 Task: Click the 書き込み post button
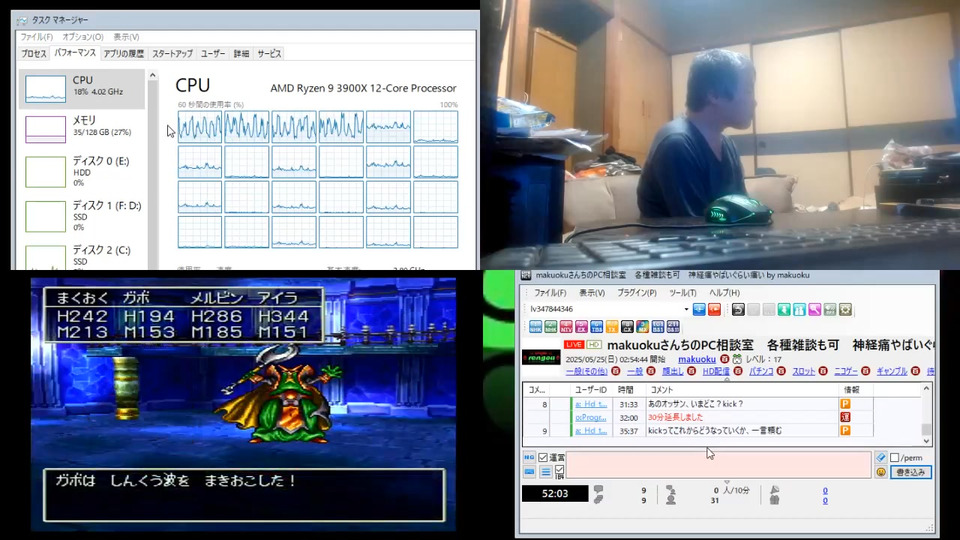tap(910, 472)
